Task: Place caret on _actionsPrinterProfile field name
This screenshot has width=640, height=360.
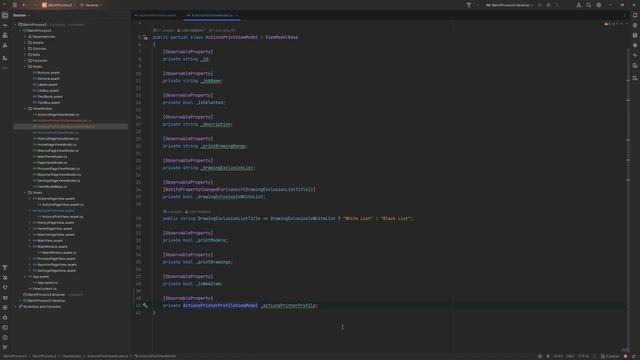Action: pyautogui.click(x=289, y=306)
